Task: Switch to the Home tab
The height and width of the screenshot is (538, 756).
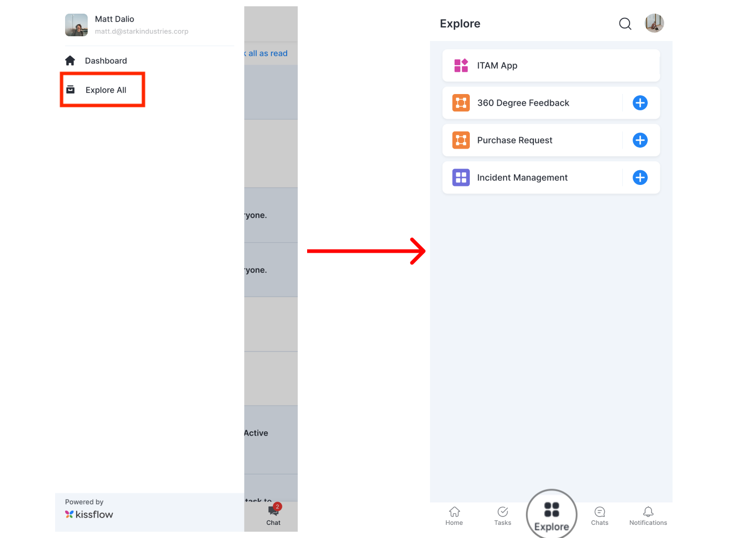Action: click(454, 515)
